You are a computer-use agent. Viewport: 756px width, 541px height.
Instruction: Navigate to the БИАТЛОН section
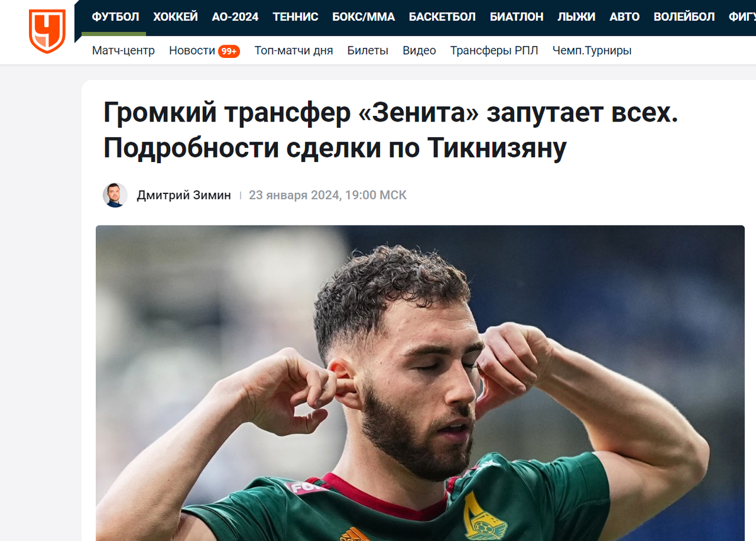pyautogui.click(x=517, y=17)
